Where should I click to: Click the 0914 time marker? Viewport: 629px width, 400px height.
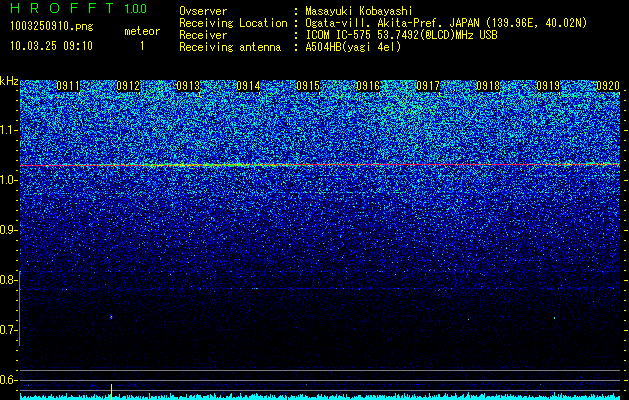click(248, 86)
